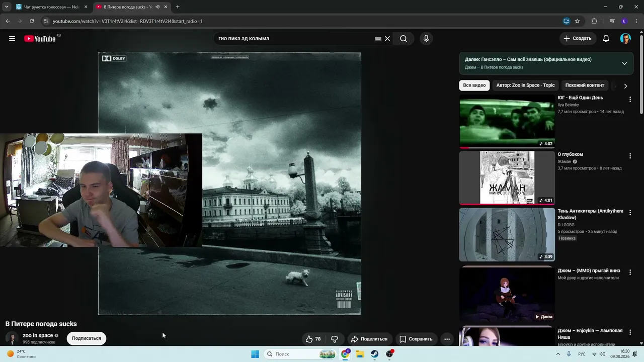Select the Все видео filter chip
The width and height of the screenshot is (644, 362).
(474, 85)
